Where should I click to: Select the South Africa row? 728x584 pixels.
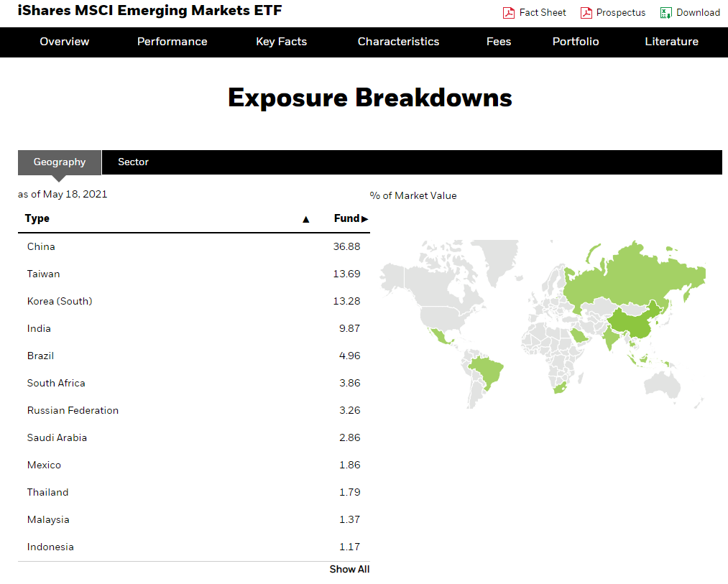(x=193, y=384)
